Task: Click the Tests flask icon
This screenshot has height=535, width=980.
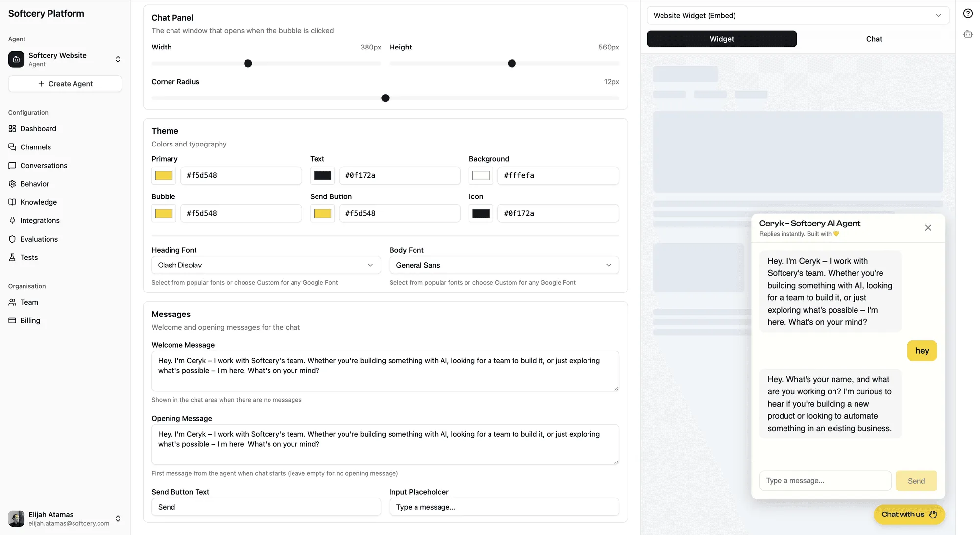Action: 12,257
